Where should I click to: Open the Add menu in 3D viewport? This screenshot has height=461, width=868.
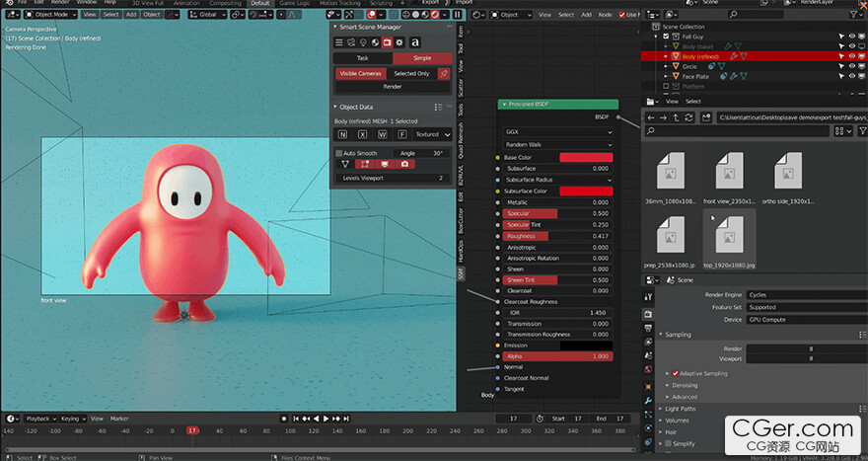(x=130, y=15)
